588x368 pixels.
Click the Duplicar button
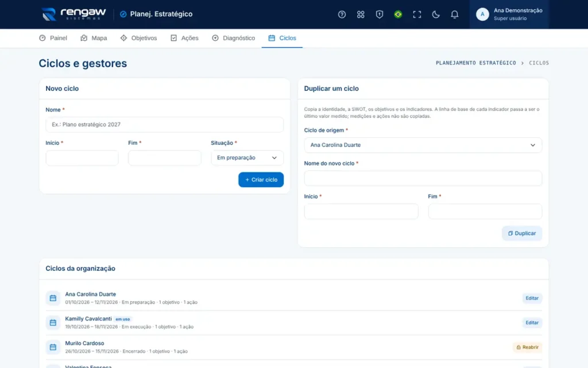(x=522, y=233)
